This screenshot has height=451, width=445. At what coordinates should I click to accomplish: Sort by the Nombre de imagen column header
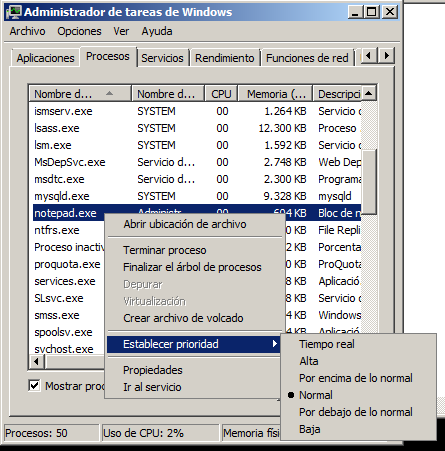80,94
